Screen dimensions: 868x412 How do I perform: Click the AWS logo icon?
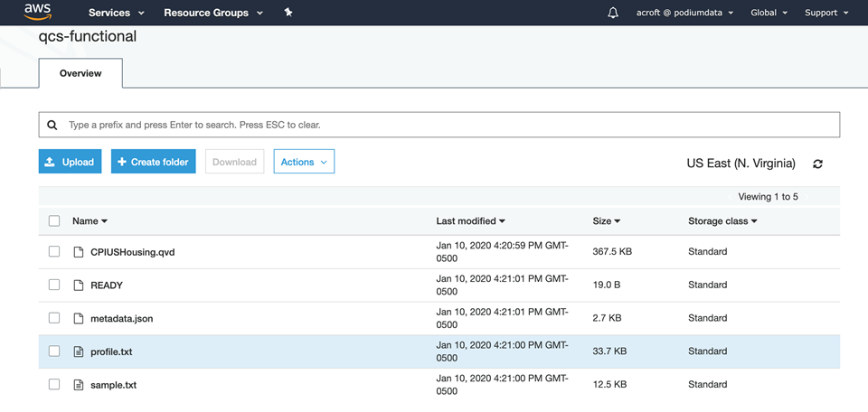coord(37,12)
